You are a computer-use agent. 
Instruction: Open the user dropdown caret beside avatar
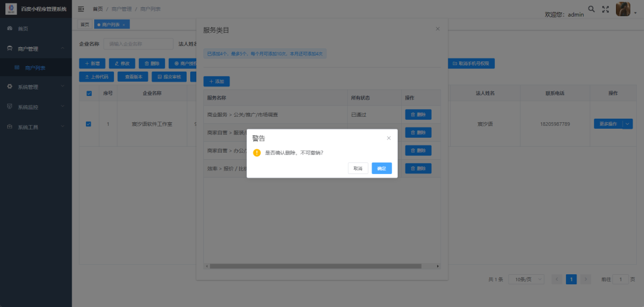point(636,13)
